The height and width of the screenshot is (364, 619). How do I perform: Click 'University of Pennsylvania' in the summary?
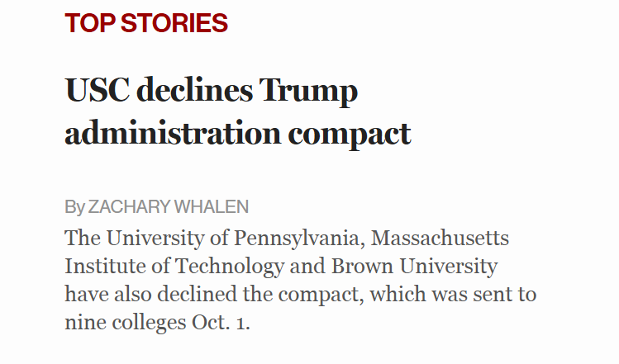point(232,239)
